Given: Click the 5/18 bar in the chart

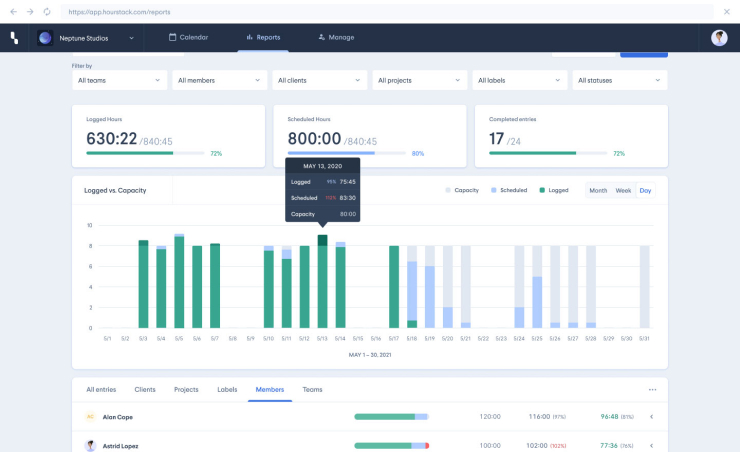Looking at the screenshot, I should pyautogui.click(x=412, y=287).
